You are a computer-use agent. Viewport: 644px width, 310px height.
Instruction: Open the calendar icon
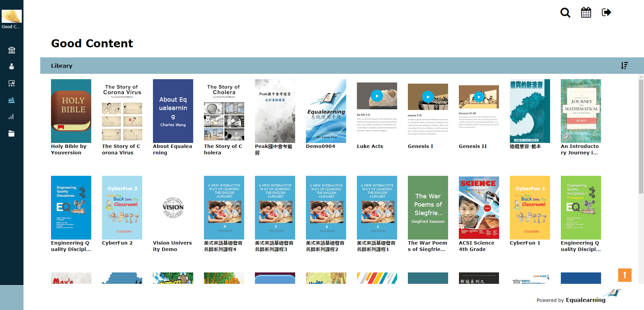point(586,12)
